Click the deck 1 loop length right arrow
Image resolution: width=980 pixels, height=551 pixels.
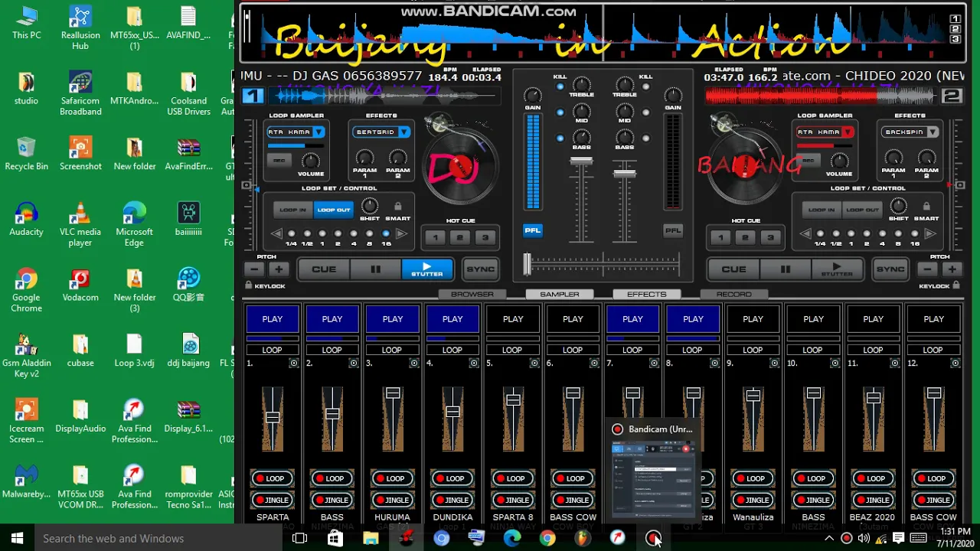click(402, 234)
